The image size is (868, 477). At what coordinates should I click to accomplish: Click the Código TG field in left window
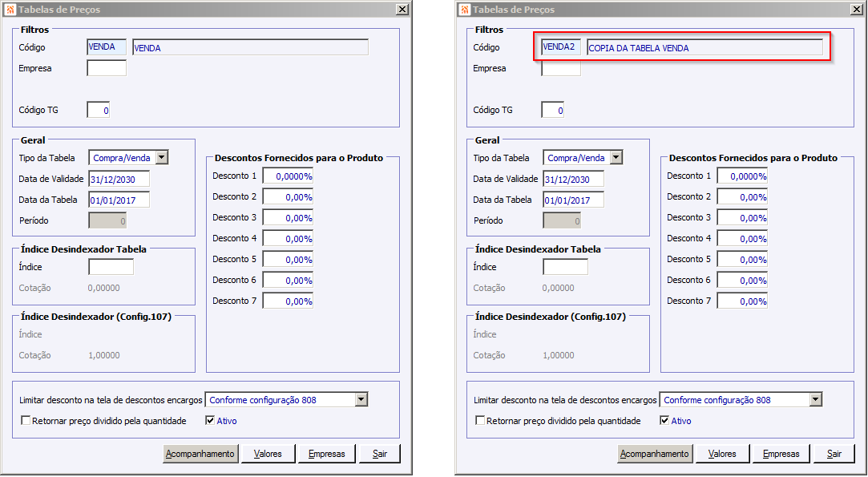(99, 110)
